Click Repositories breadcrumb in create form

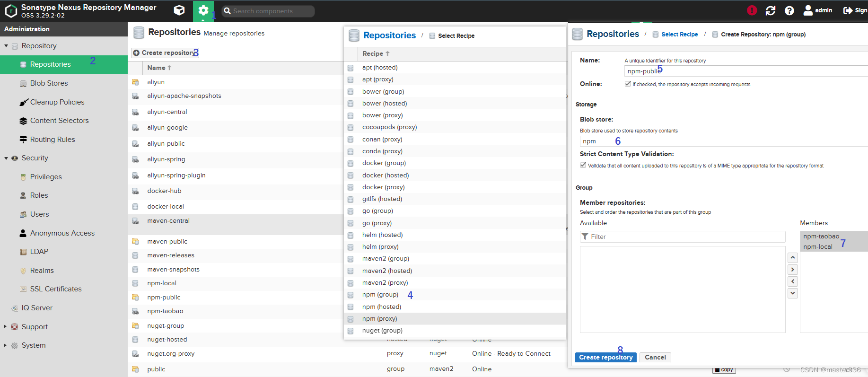click(613, 34)
